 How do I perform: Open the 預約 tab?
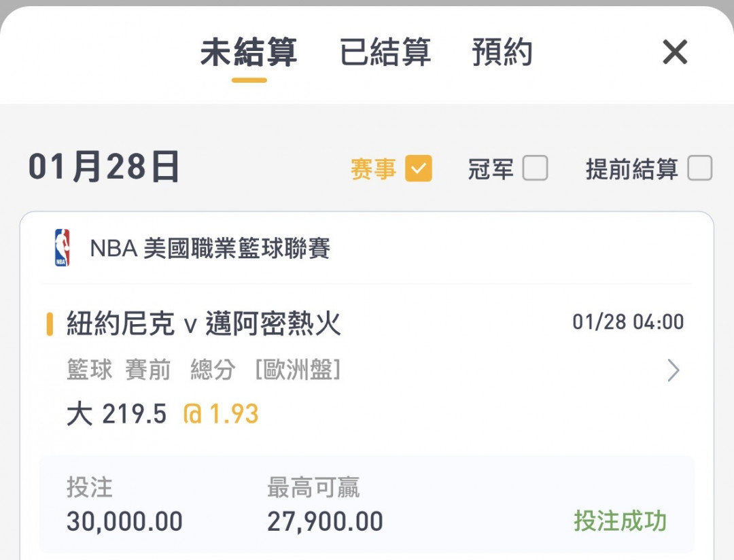pos(502,52)
